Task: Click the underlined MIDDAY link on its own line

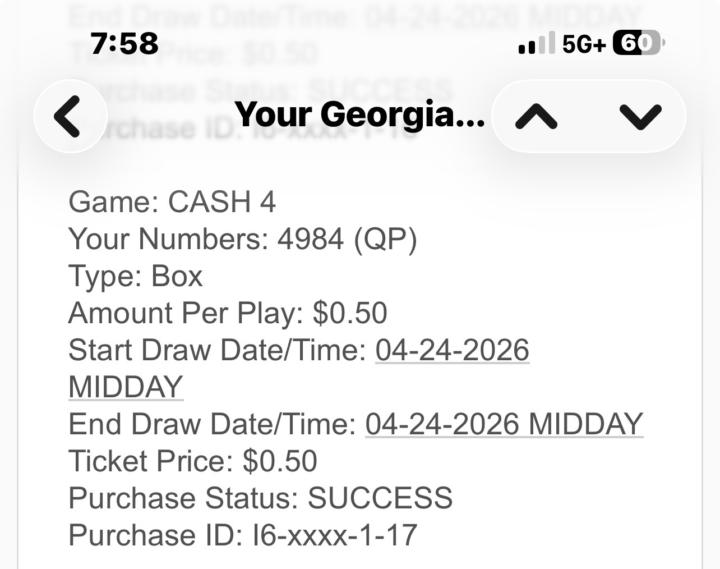Action: 126,387
